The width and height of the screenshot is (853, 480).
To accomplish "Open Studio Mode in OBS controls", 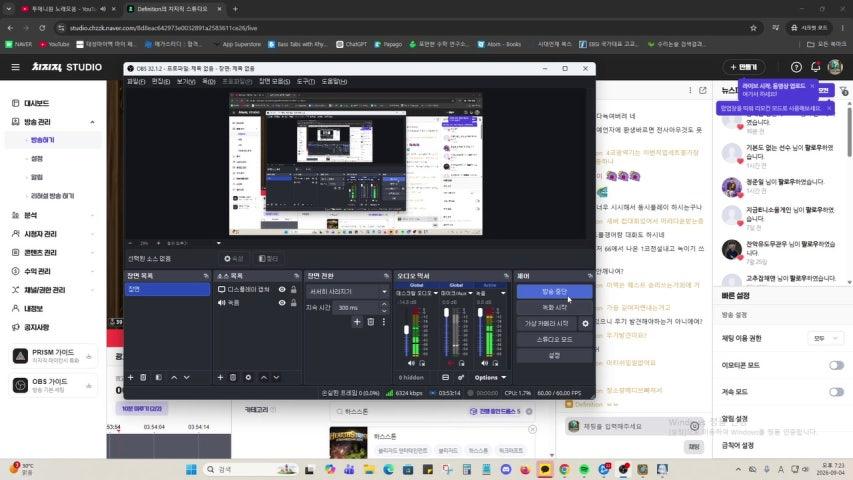I will click(554, 339).
